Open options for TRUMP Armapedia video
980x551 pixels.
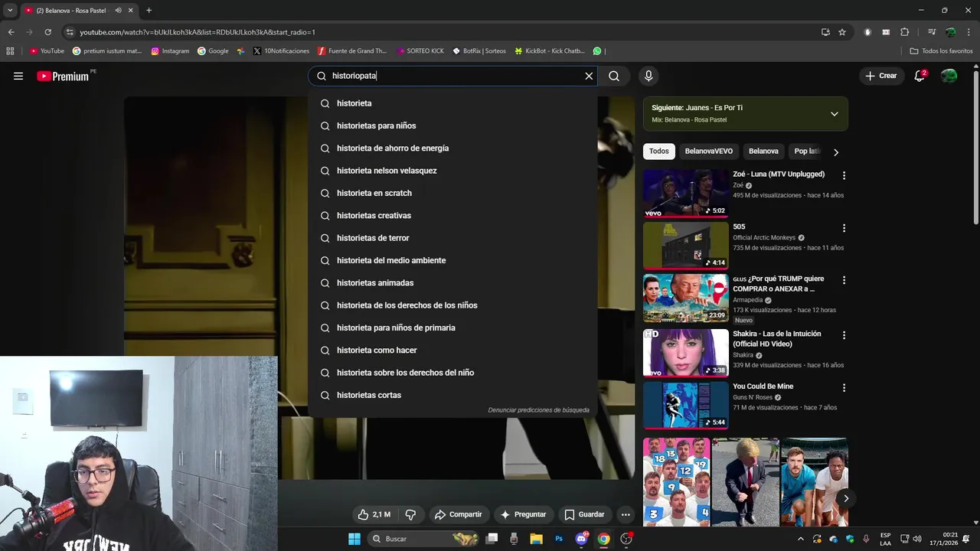844,281
